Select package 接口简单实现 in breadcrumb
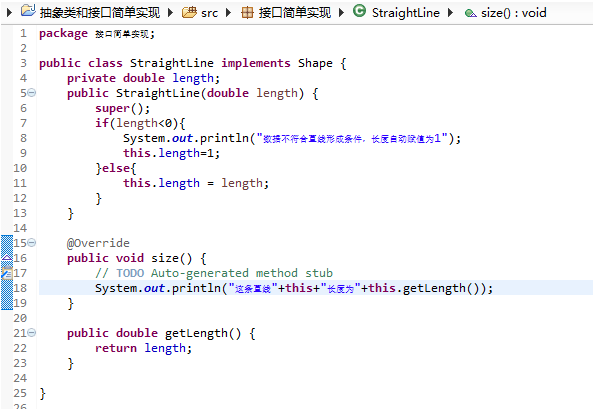The height and width of the screenshot is (409, 593). [295, 13]
